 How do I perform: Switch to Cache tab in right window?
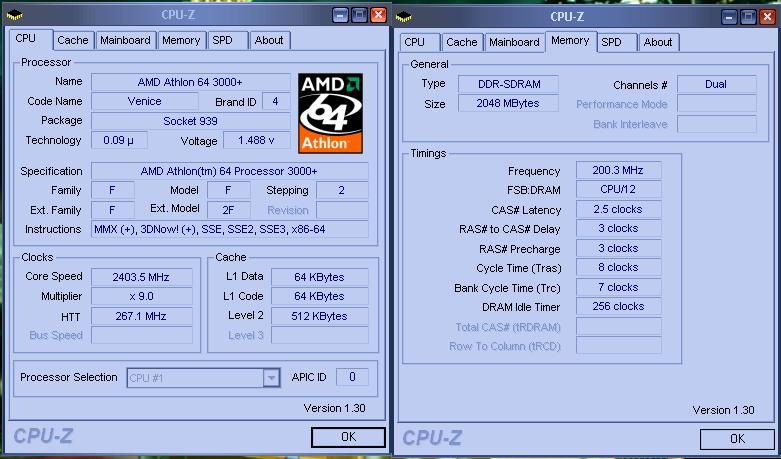pyautogui.click(x=462, y=42)
